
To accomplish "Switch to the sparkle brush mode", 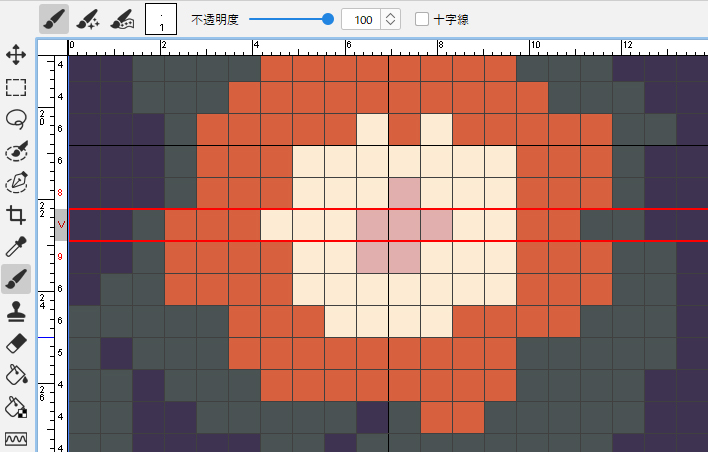I will click(x=88, y=19).
